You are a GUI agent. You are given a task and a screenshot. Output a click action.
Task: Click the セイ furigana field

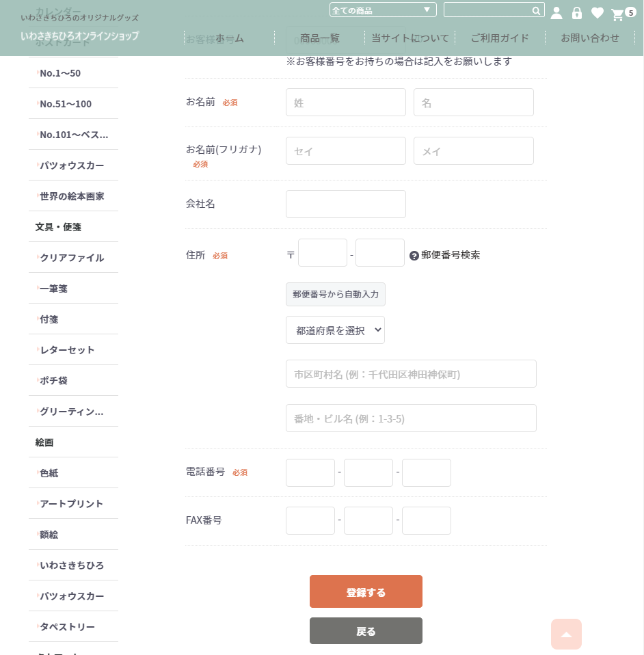346,151
